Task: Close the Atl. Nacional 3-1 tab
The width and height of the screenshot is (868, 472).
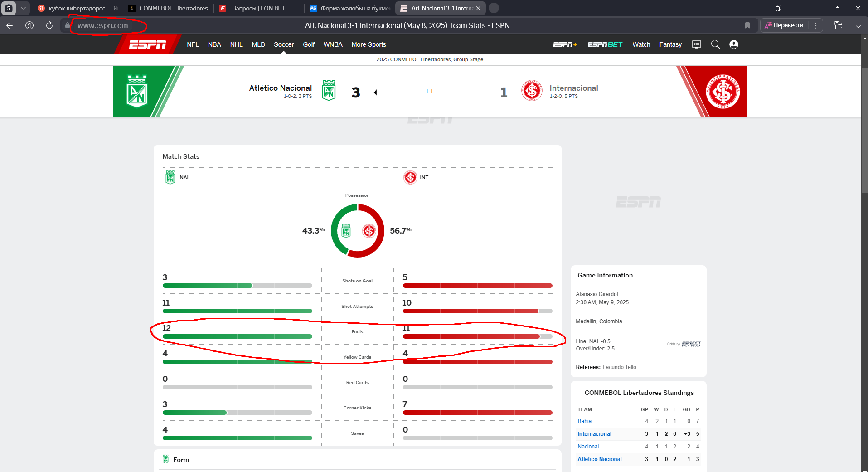Action: (x=478, y=8)
